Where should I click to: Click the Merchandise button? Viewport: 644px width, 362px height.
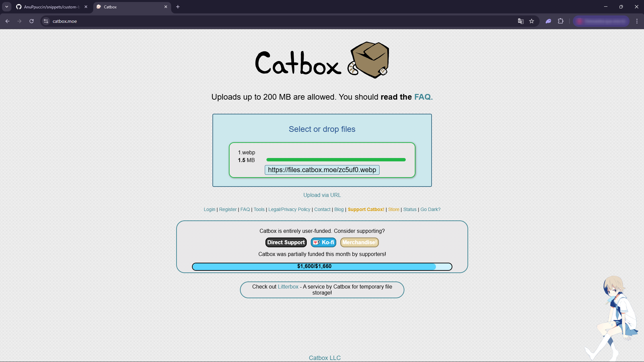point(359,242)
